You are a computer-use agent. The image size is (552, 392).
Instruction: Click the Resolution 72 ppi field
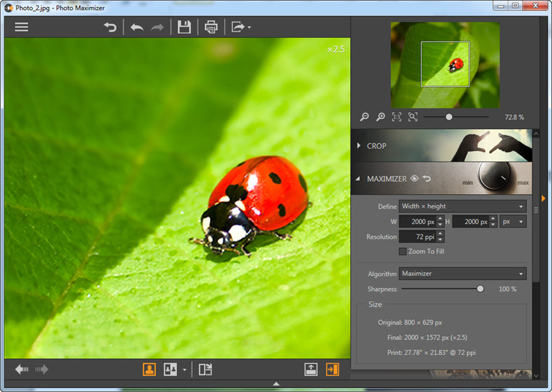click(x=418, y=237)
